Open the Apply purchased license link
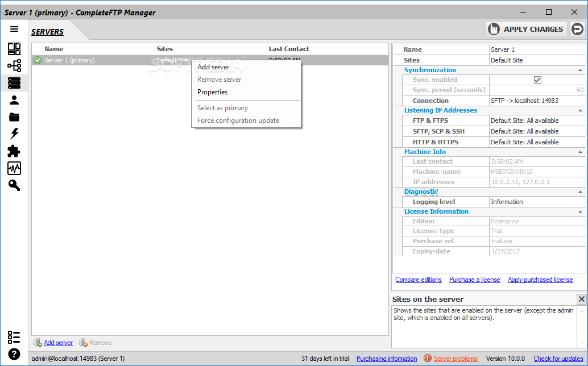The image size is (588, 366). coord(540,280)
